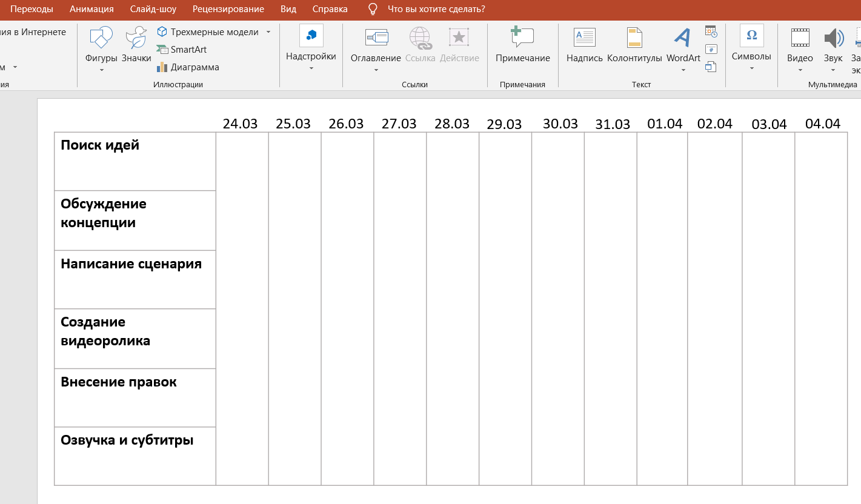This screenshot has width=861, height=504.
Task: Click the 30.03 date label
Action: pyautogui.click(x=560, y=124)
